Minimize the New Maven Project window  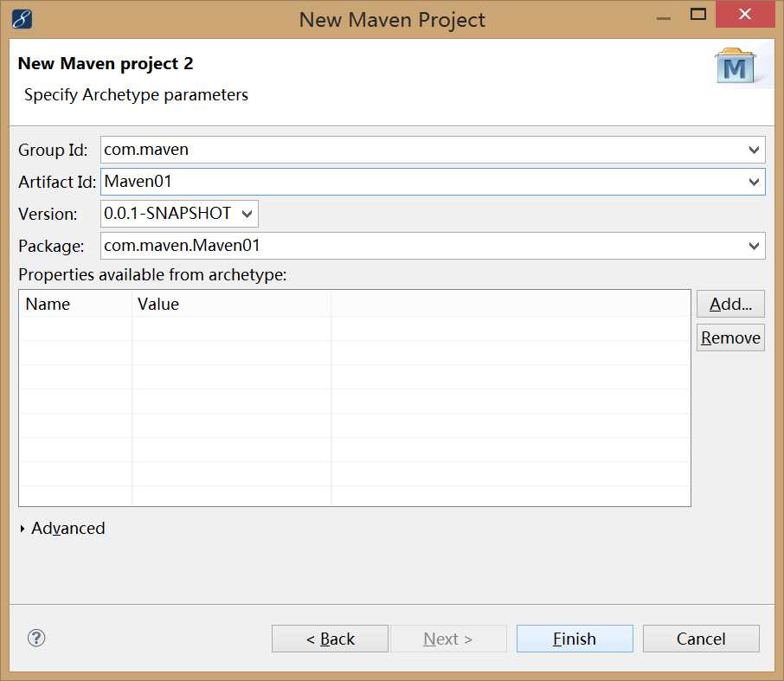coord(664,18)
